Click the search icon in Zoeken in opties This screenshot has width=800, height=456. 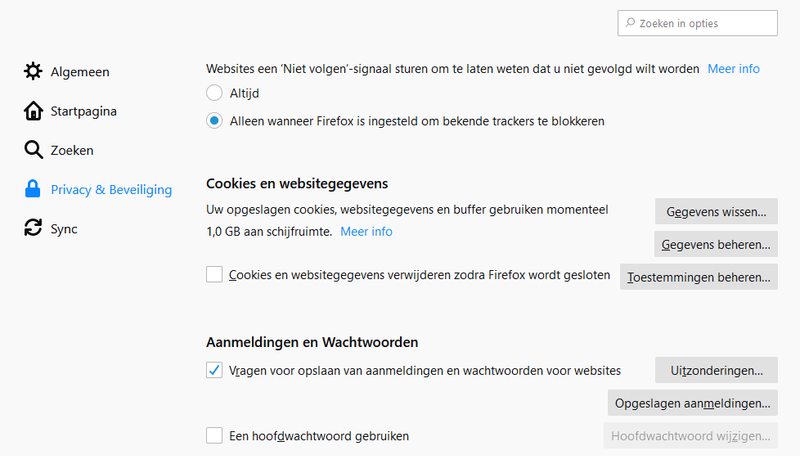point(631,23)
